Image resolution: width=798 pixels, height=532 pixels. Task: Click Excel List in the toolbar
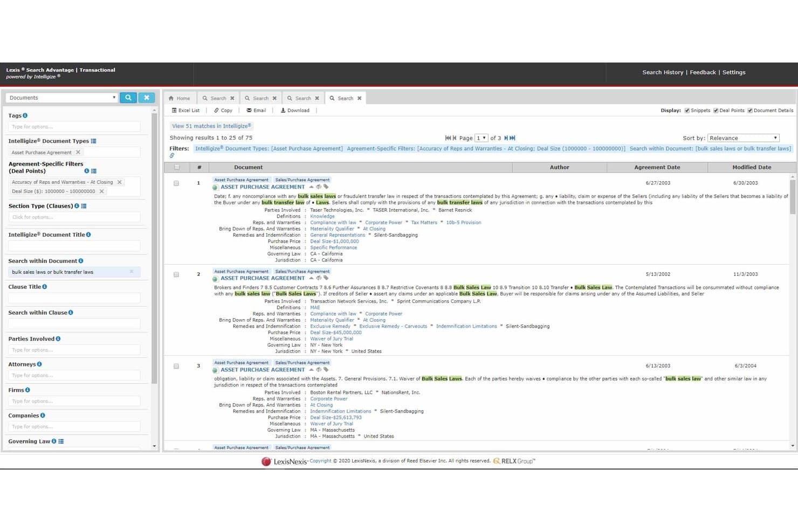coord(185,110)
